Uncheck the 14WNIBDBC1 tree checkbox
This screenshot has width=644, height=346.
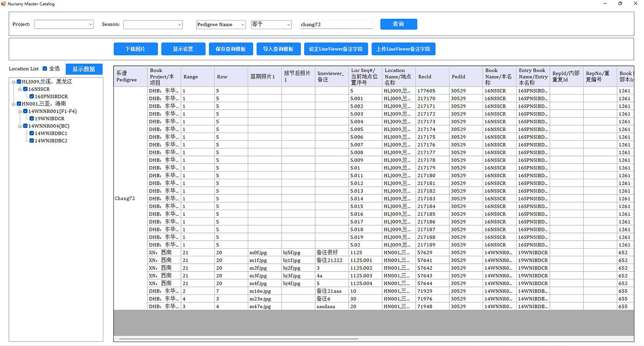32,133
